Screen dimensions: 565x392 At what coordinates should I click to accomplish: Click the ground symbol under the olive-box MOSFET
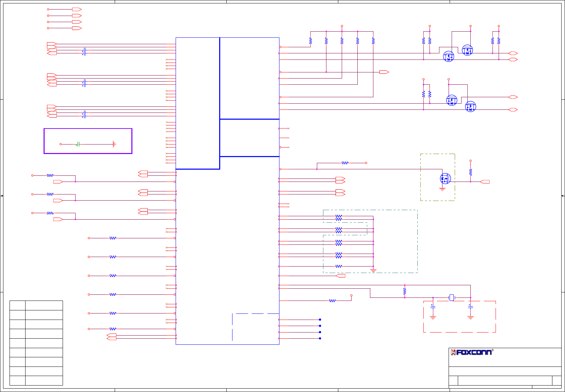[x=442, y=189]
